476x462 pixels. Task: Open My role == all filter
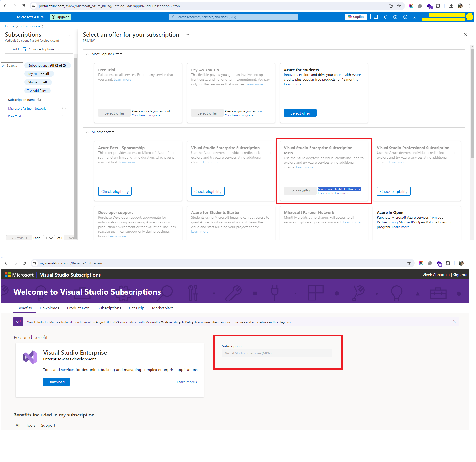39,74
